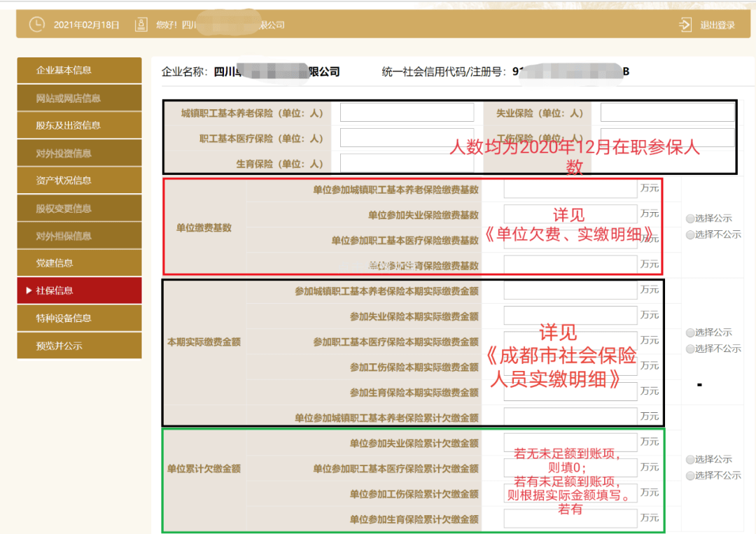Click the logout arrow icon
The width and height of the screenshot is (756, 534).
click(685, 24)
